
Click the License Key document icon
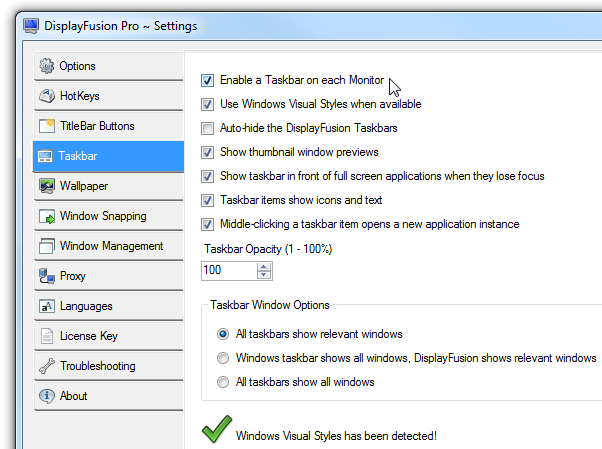pyautogui.click(x=47, y=336)
